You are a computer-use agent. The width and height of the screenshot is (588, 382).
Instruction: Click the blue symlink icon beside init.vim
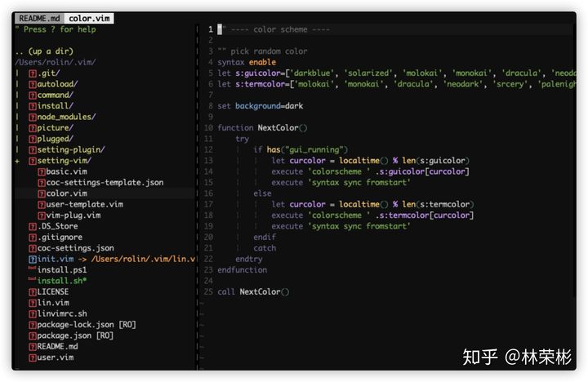pos(33,260)
